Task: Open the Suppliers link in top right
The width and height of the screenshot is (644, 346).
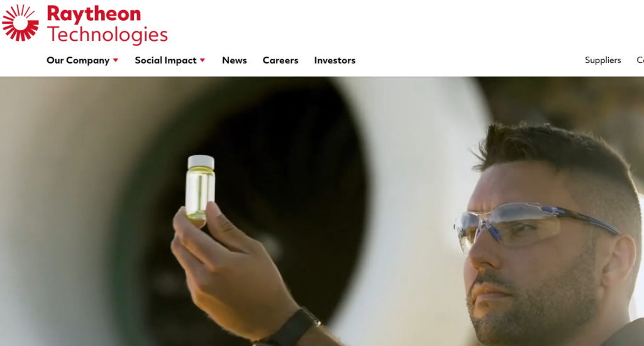Action: (602, 60)
